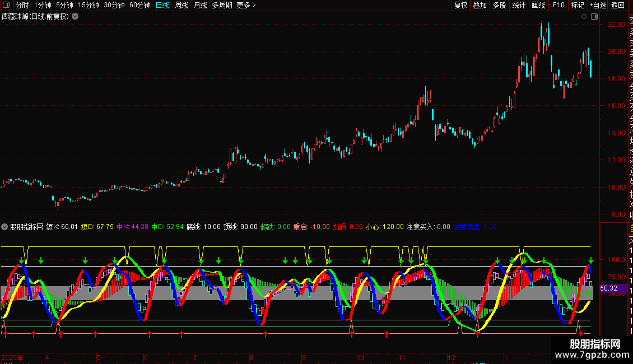Select the 60分钟 period tab
The width and height of the screenshot is (633, 364).
(139, 5)
